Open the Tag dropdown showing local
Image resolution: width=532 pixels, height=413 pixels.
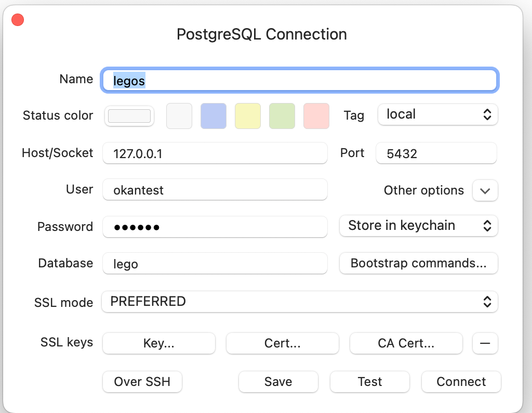[437, 114]
